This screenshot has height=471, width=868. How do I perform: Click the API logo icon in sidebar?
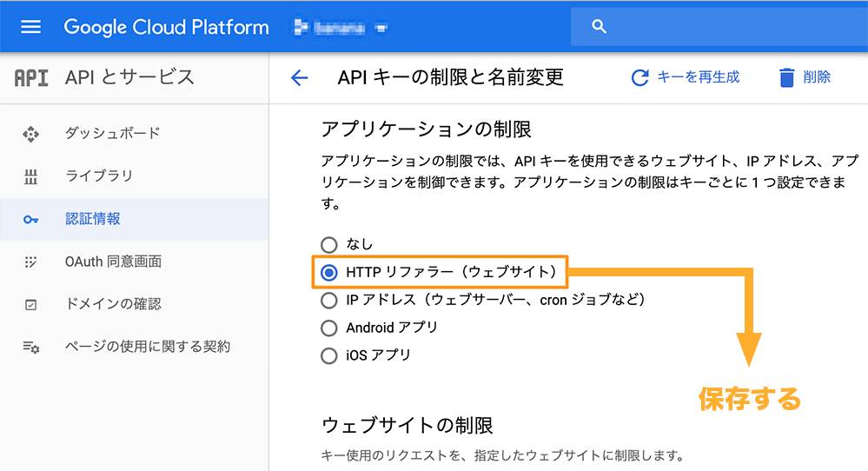(x=31, y=78)
